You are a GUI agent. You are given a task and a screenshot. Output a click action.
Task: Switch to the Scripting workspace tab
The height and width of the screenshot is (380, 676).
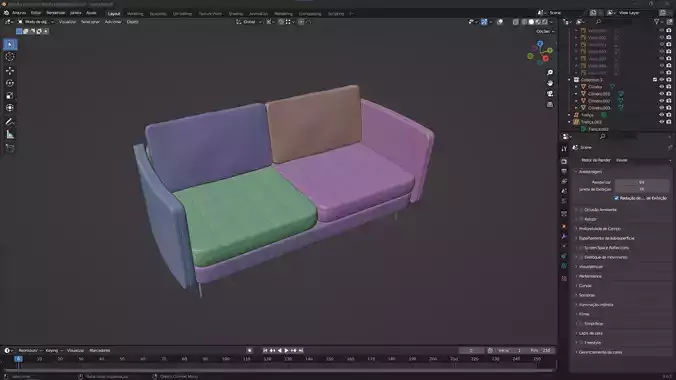click(x=336, y=14)
